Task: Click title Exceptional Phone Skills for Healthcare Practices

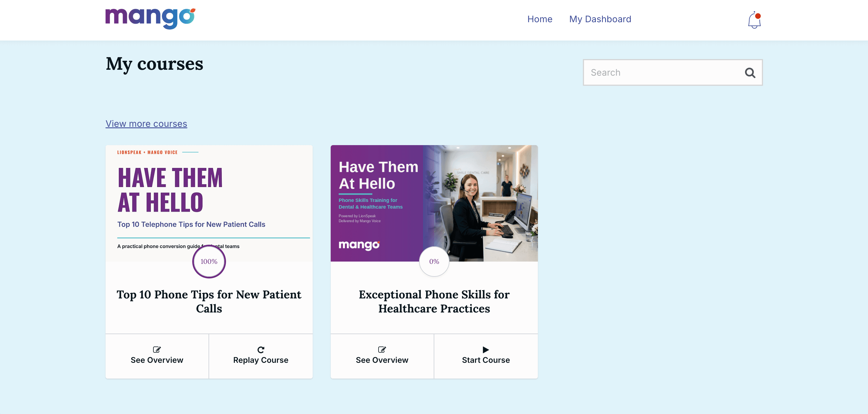Action: (x=434, y=301)
